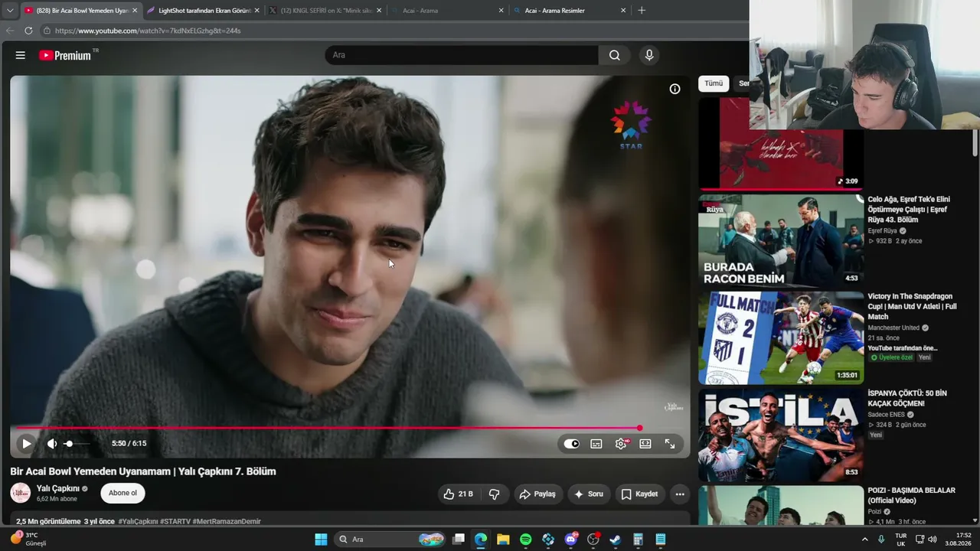Turn on subtitles with the captions button
This screenshot has width=980, height=551.
coord(596,443)
